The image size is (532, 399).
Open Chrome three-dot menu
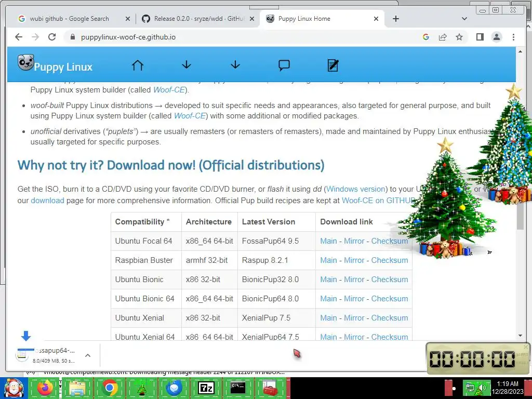click(x=513, y=37)
